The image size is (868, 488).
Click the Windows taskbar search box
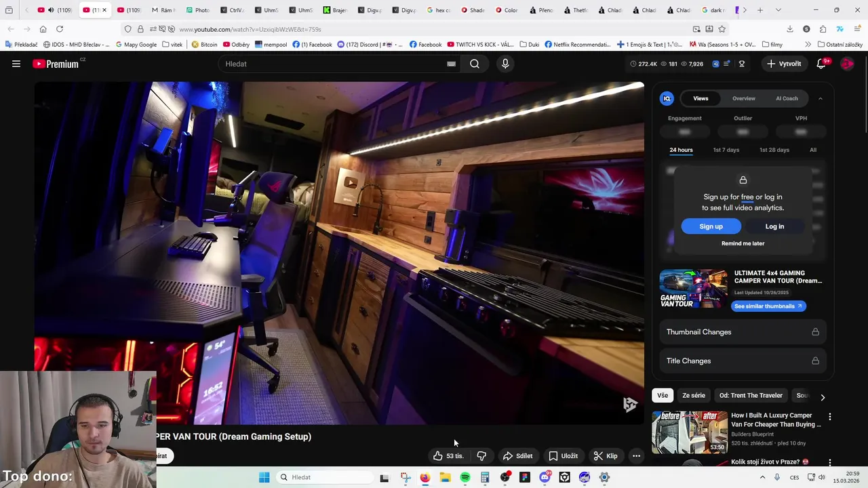(323, 477)
